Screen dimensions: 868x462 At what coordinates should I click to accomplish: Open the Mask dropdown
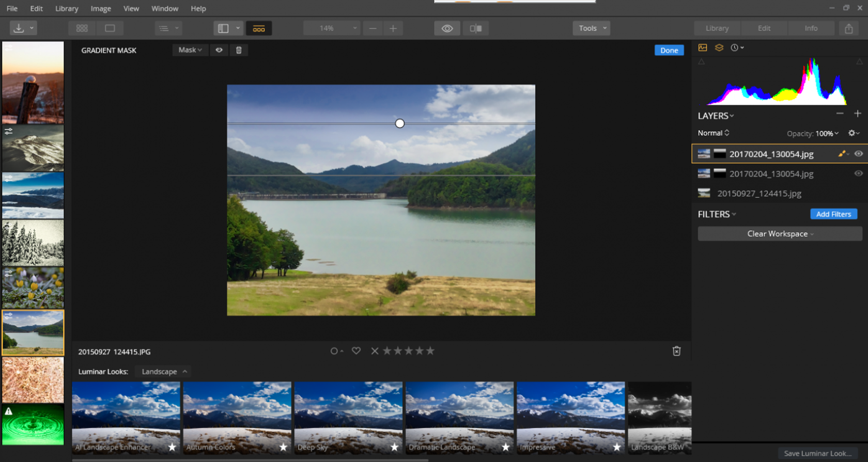point(190,50)
